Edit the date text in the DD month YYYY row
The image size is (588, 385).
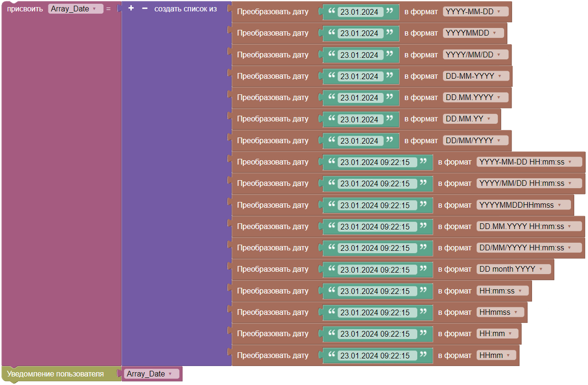pyautogui.click(x=377, y=269)
